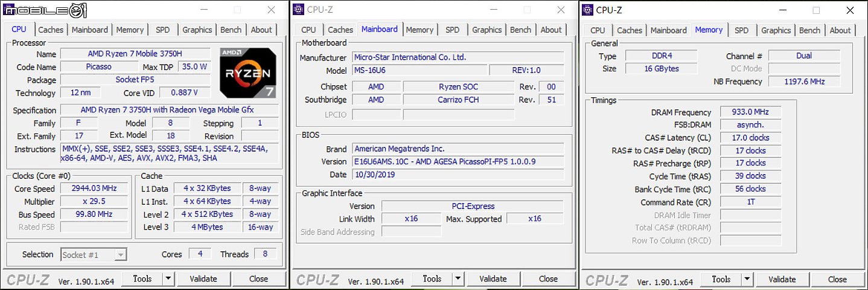This screenshot has width=868, height=290.
Task: Open Memory tab in left CPU window
Action: (x=130, y=30)
